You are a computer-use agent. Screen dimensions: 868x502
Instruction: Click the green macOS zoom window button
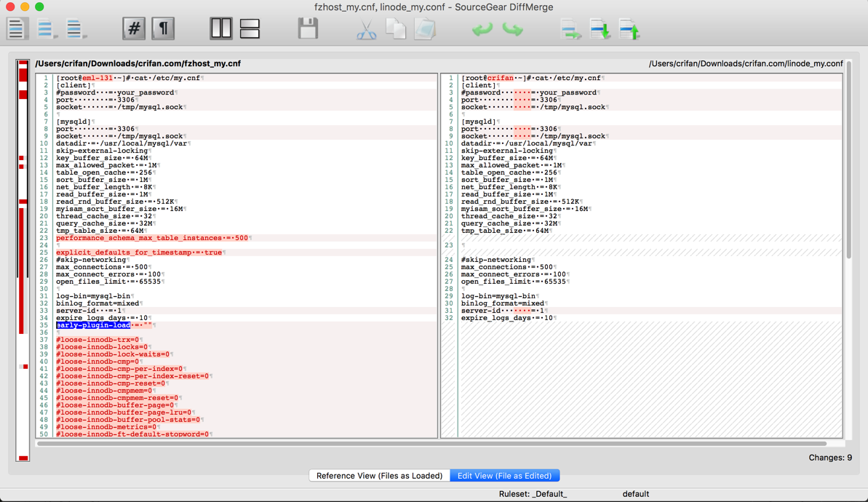39,7
